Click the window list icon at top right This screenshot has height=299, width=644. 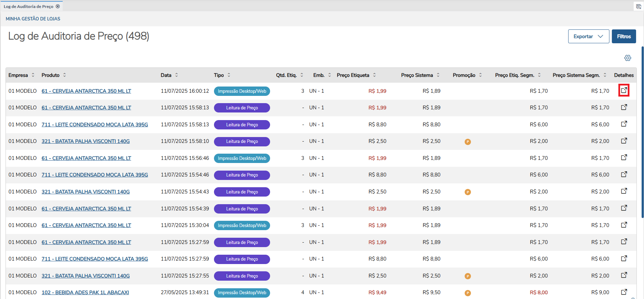pos(639,7)
